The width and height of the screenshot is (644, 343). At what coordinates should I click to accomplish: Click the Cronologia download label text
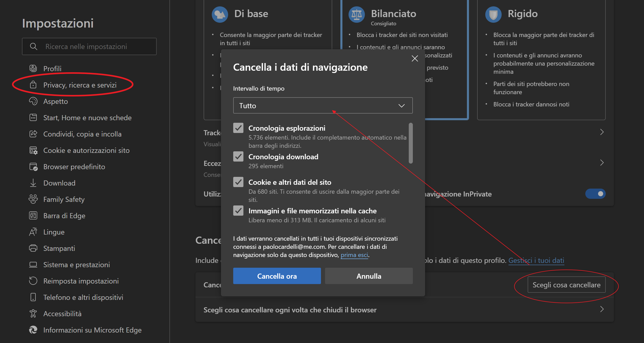283,157
